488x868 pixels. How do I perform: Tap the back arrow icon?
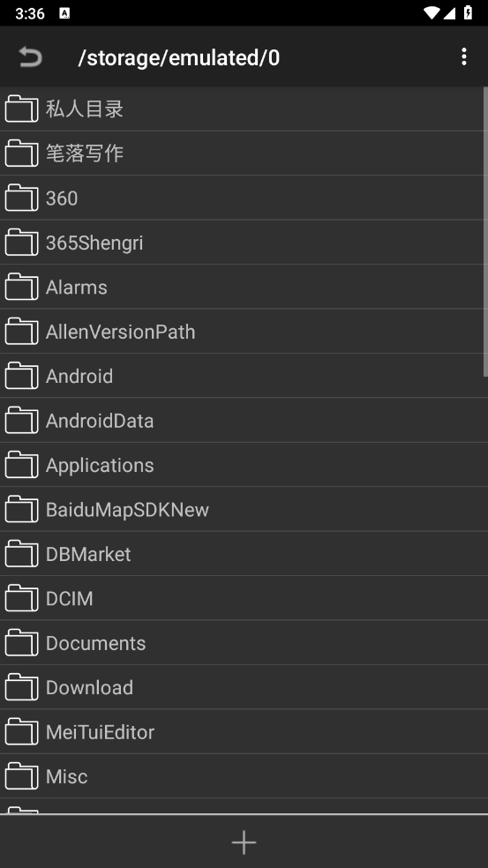pos(31,57)
